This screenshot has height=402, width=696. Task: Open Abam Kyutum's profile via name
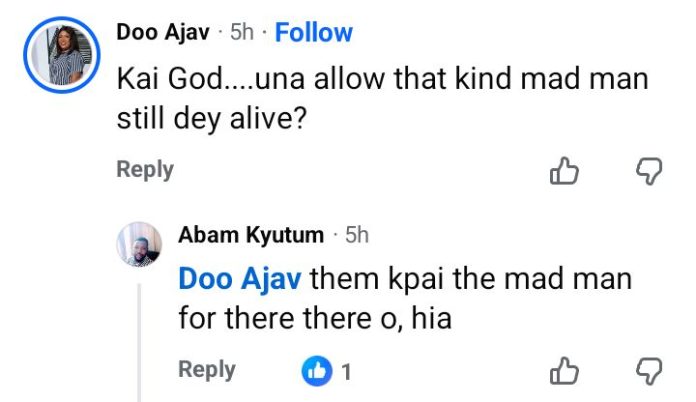[x=250, y=235]
